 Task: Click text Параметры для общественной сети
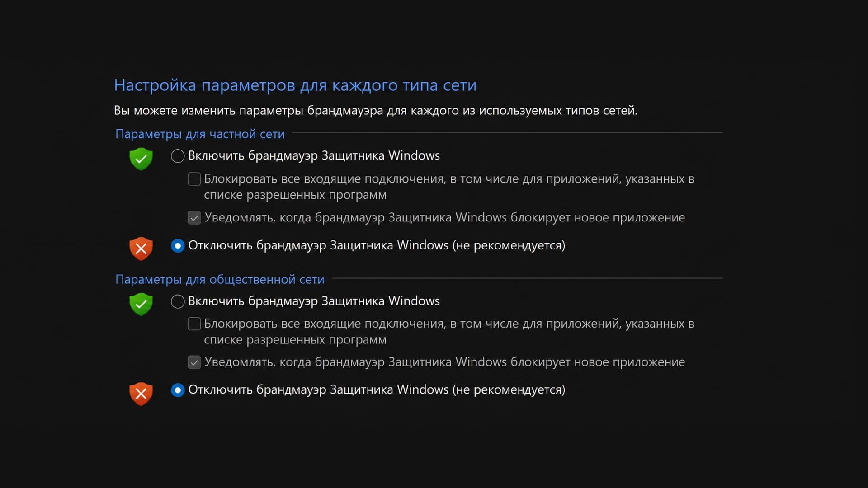click(x=220, y=280)
